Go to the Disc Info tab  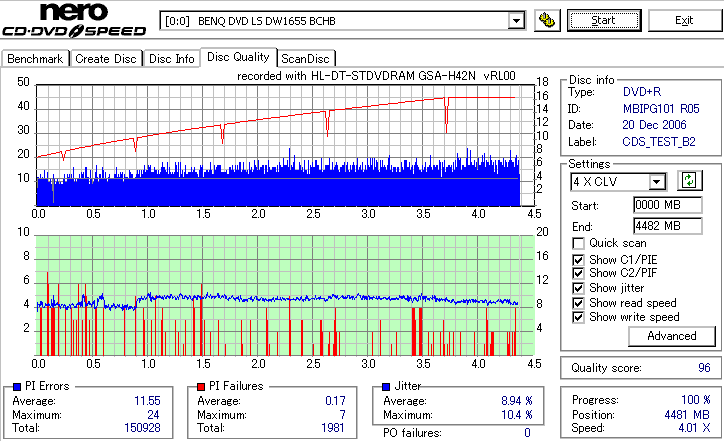point(171,59)
